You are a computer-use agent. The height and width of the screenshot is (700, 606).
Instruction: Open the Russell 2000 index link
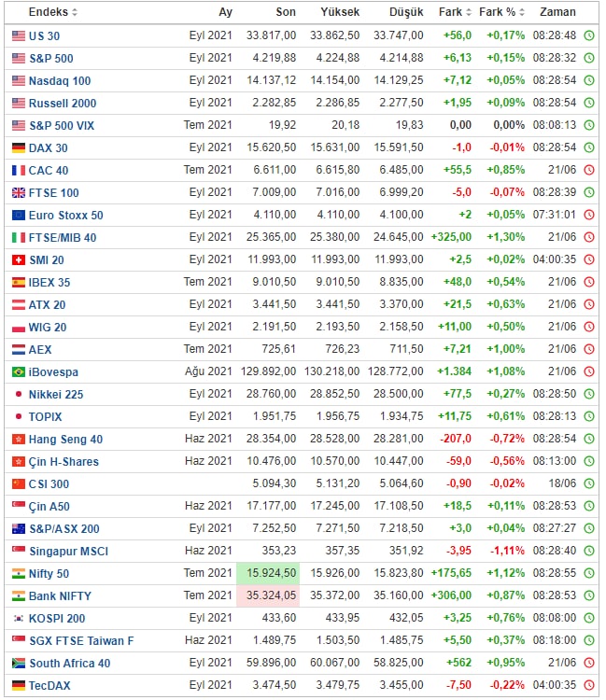(63, 103)
